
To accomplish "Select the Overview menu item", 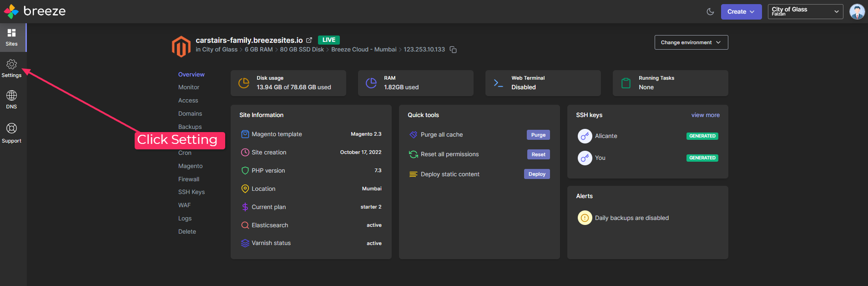I will [x=191, y=74].
